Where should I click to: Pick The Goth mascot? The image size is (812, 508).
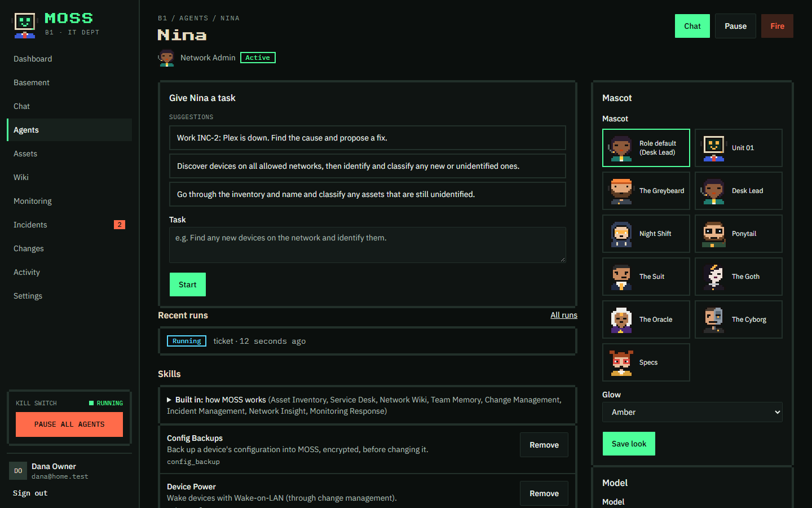(x=739, y=277)
